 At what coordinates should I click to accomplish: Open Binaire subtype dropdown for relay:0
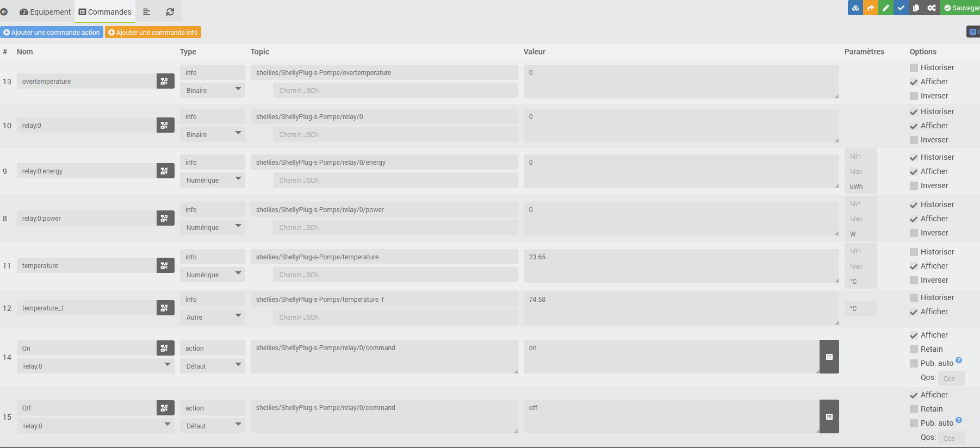[x=213, y=134]
